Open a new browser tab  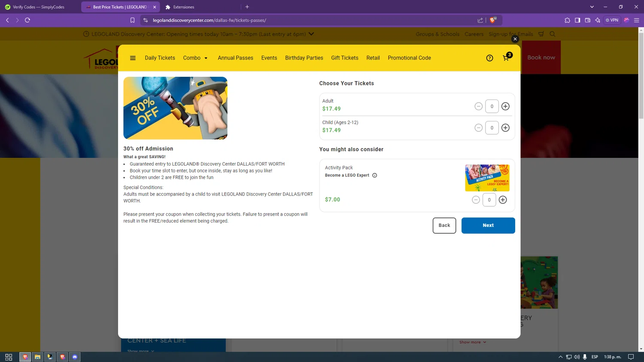(x=247, y=7)
